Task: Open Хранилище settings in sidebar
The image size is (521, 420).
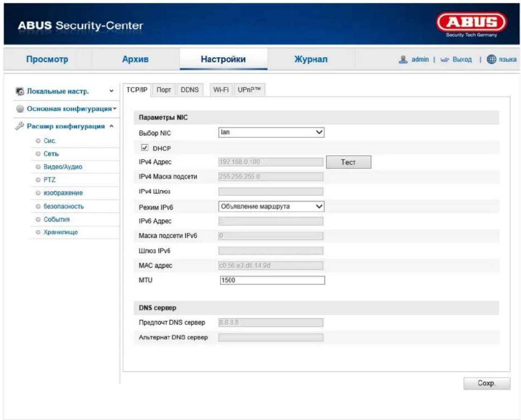Action: (61, 232)
